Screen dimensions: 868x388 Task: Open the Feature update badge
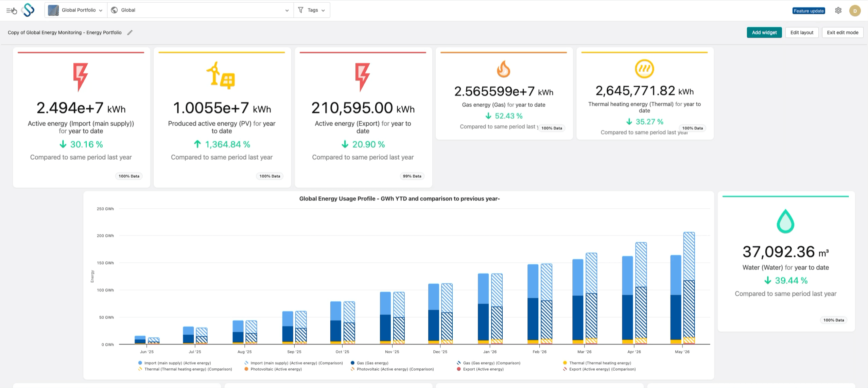point(809,11)
